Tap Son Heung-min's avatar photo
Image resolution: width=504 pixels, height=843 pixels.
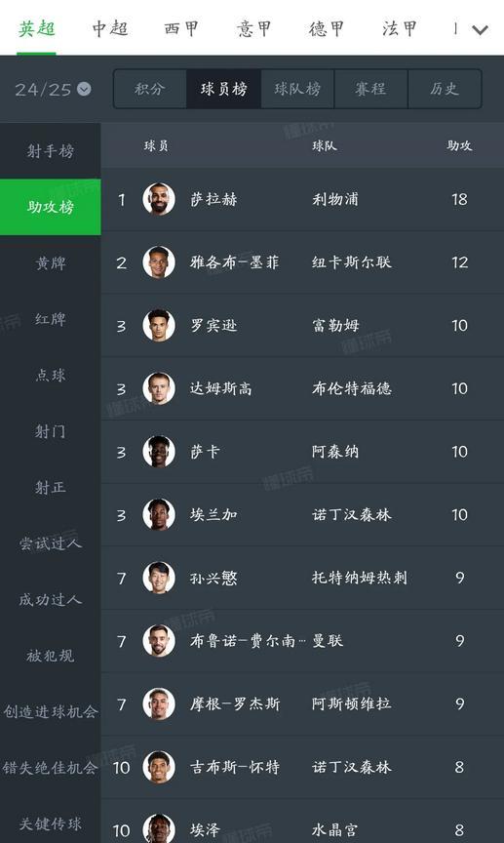[x=159, y=578]
